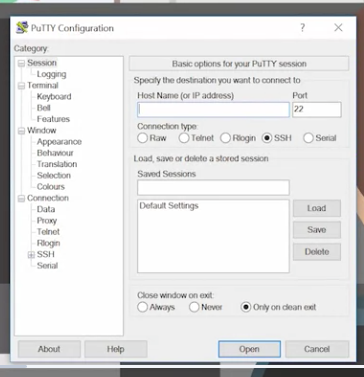Screen dimensions: 364x377
Task: Click the PuTTY icon in title bar
Action: point(22,28)
